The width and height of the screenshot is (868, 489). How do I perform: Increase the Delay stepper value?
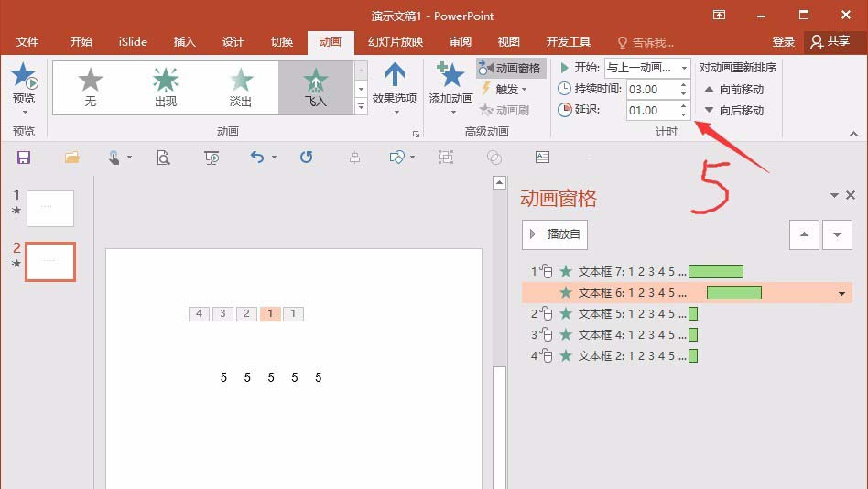684,106
